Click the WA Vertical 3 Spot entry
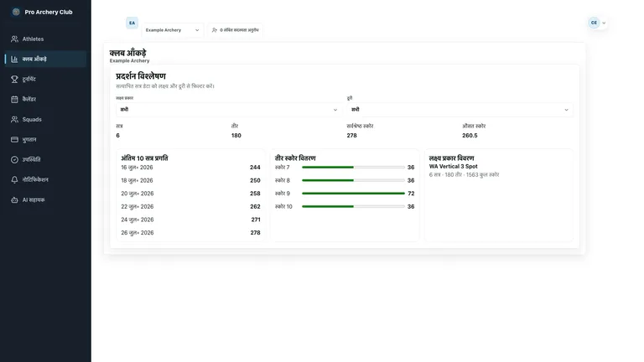 [x=454, y=166]
